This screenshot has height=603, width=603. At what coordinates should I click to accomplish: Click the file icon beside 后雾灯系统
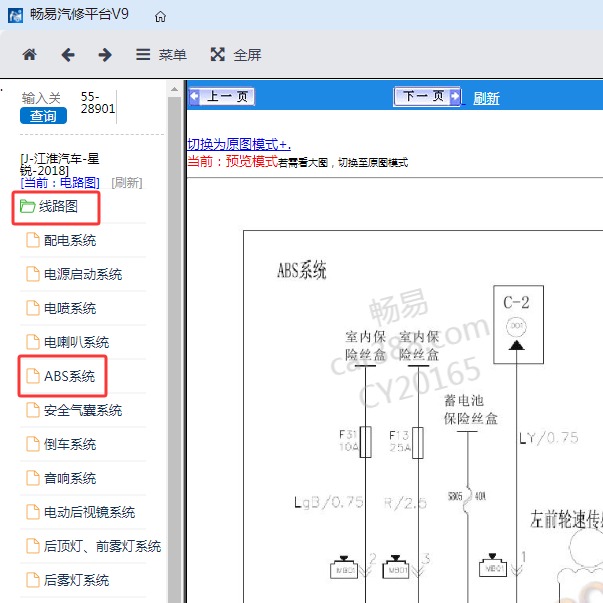pyautogui.click(x=33, y=580)
